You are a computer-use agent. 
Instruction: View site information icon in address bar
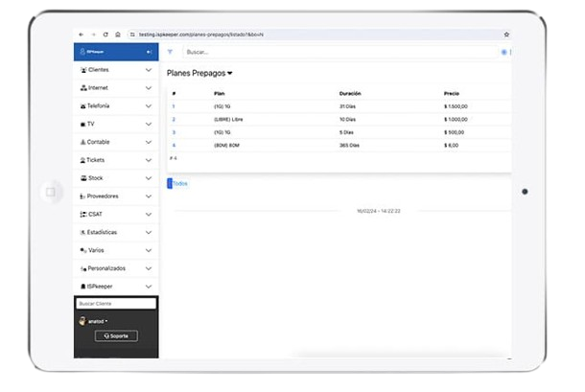pos(132,35)
